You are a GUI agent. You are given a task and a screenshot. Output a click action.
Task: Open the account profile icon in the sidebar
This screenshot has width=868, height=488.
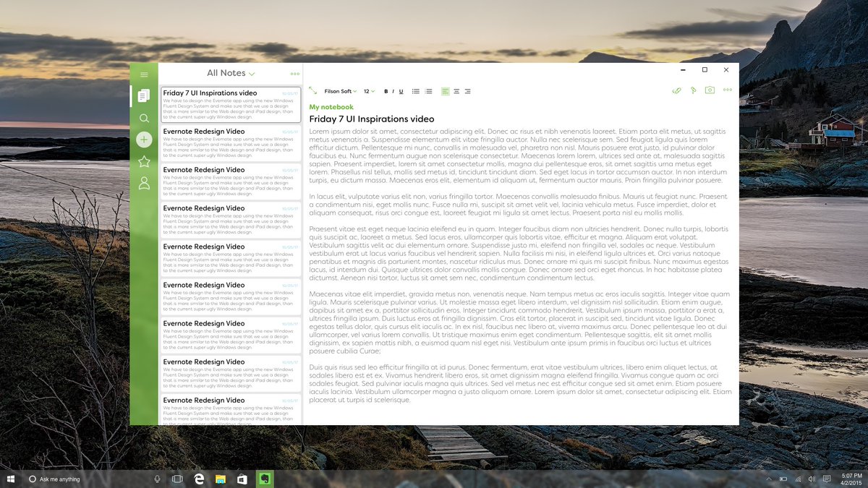(144, 184)
